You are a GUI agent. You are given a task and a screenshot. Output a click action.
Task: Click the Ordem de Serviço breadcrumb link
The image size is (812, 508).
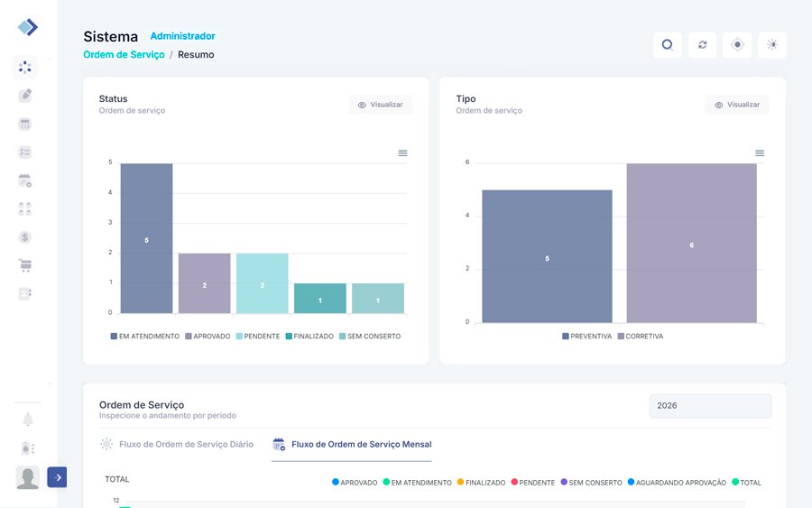[124, 55]
